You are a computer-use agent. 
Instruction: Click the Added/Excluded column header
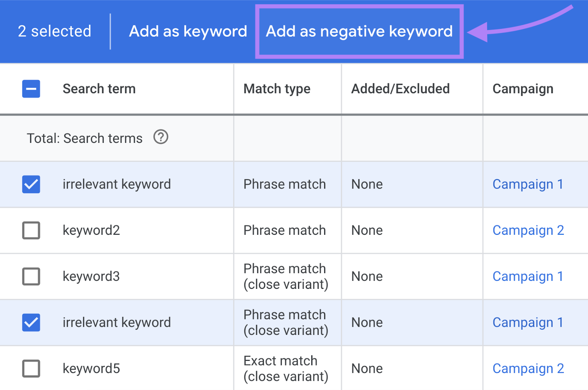[400, 89]
